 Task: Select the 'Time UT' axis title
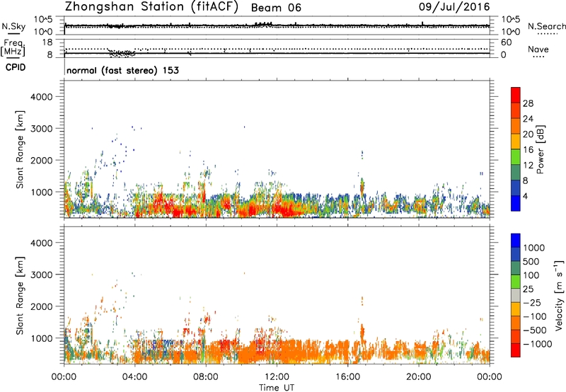click(277, 388)
